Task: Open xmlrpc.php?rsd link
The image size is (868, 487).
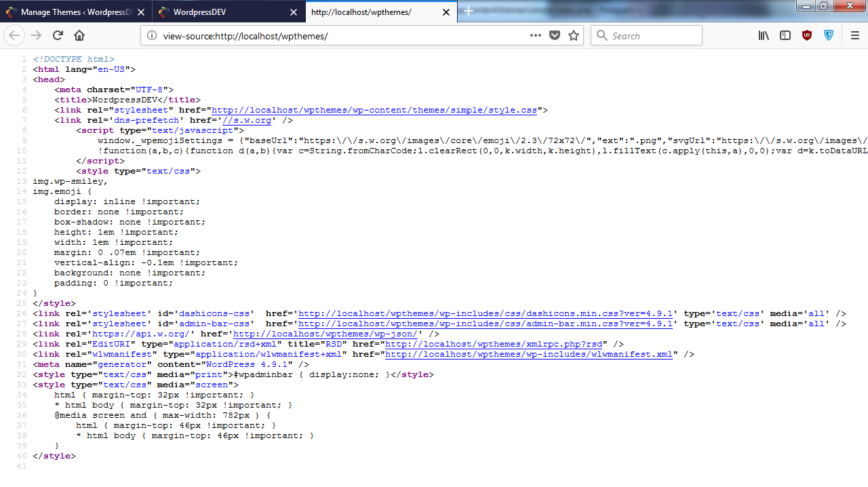Action: (494, 344)
